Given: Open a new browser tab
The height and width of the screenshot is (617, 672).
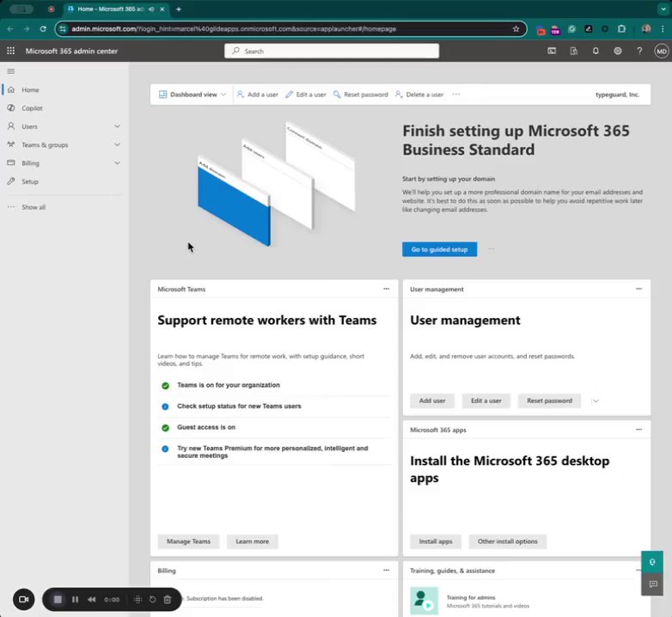Looking at the screenshot, I should [x=179, y=9].
